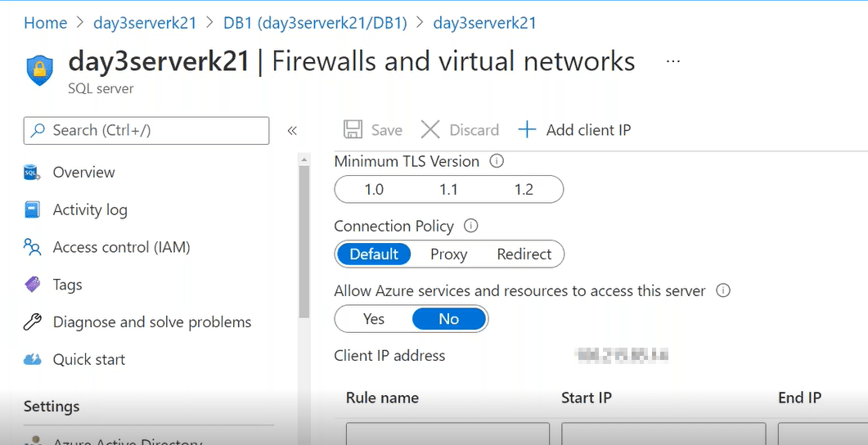Viewport: 868px width, 445px height.
Task: Click the sidebar Search input field
Action: coord(147,130)
